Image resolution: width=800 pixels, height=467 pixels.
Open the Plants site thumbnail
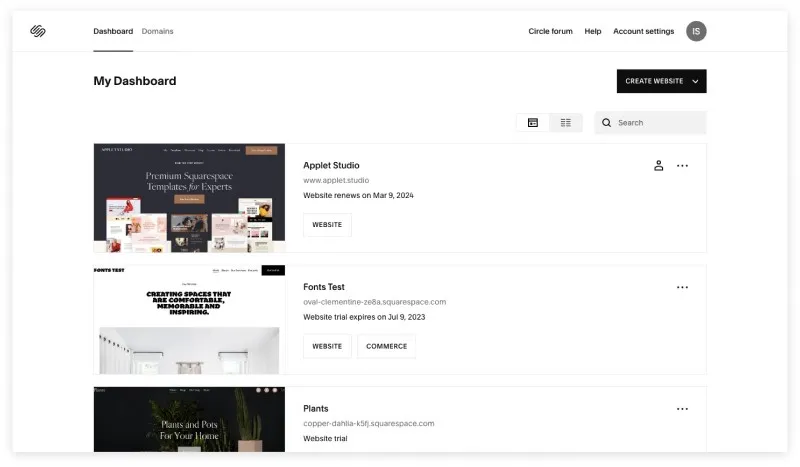pyautogui.click(x=189, y=419)
